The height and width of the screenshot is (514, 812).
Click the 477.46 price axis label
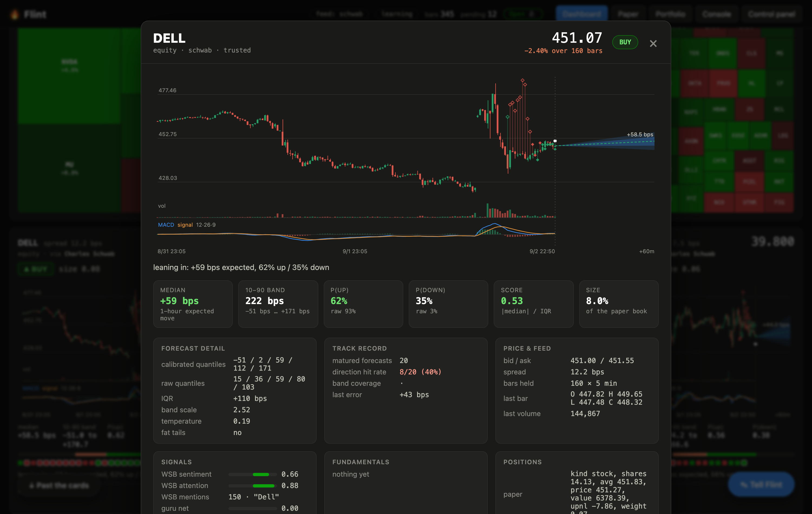(168, 90)
